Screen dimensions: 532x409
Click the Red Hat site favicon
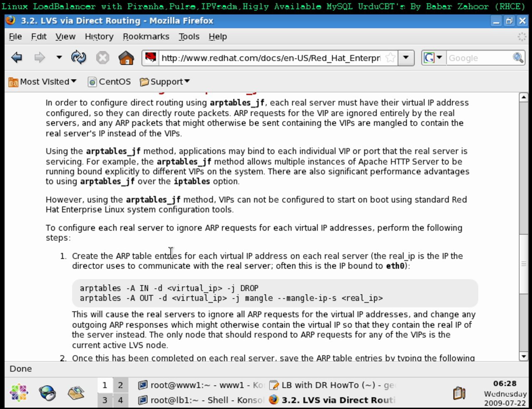(151, 58)
